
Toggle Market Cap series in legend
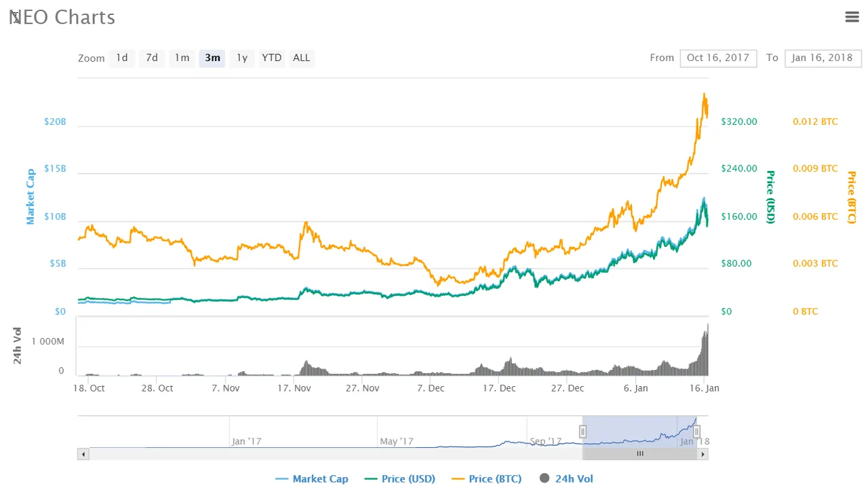[x=312, y=479]
